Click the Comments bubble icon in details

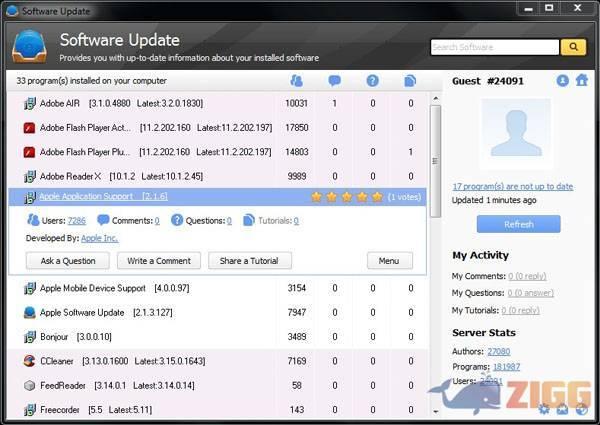coord(103,220)
